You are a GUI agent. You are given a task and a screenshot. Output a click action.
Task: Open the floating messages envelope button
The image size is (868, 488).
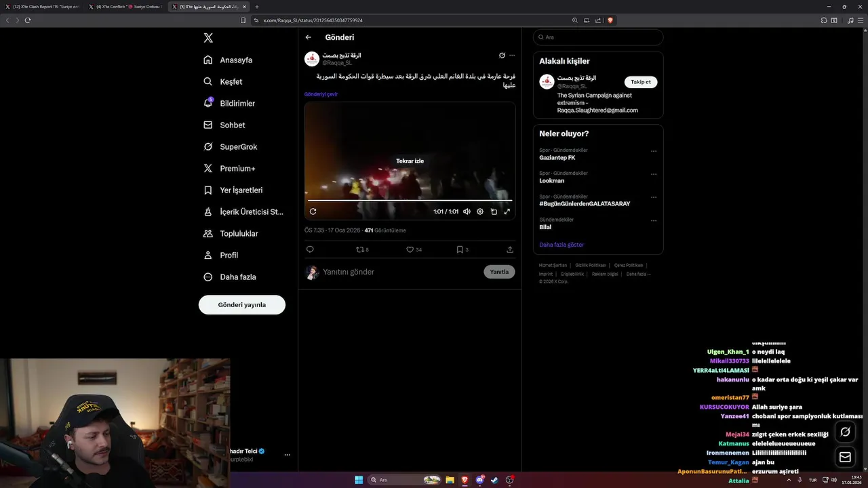pyautogui.click(x=845, y=457)
